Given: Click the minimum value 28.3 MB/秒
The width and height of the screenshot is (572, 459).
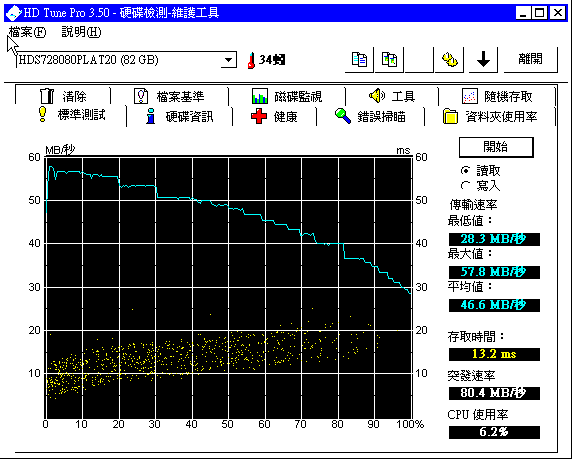Looking at the screenshot, I should coord(494,239).
